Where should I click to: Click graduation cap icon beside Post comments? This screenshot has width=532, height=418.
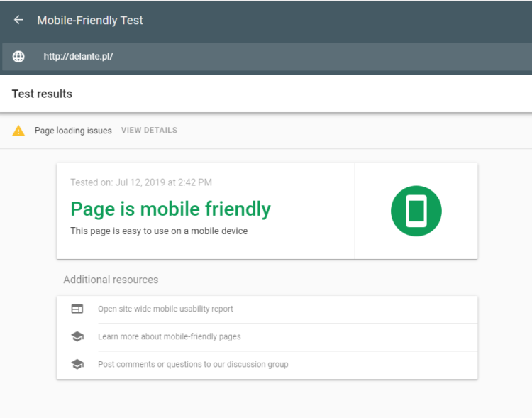[x=77, y=364]
